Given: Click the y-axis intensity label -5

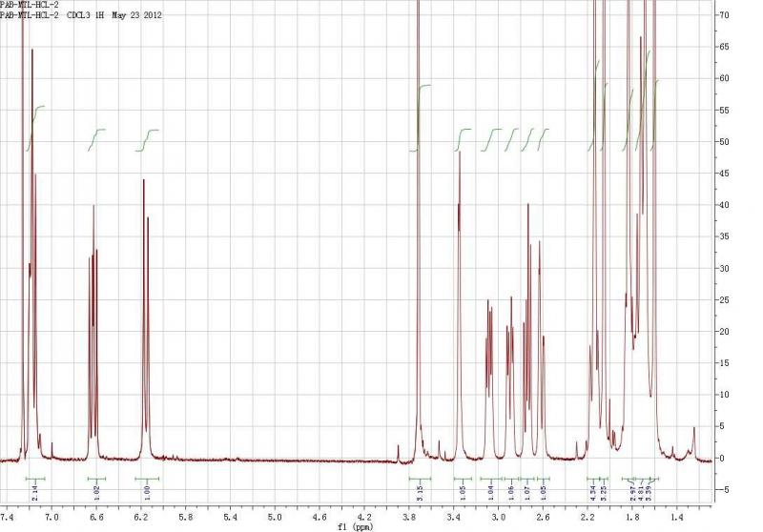Looking at the screenshot, I should (724, 490).
